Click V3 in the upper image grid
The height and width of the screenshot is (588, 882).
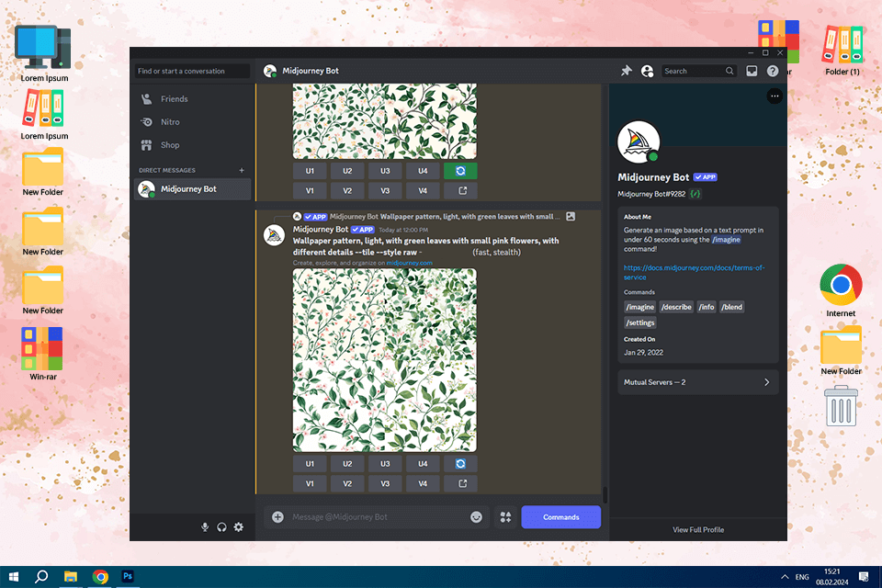click(x=385, y=191)
